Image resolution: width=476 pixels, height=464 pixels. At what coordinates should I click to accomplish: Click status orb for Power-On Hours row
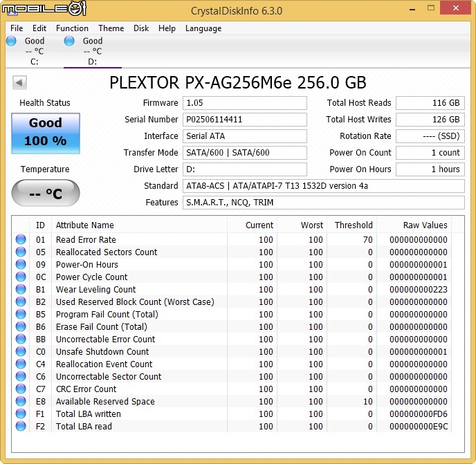pos(21,264)
